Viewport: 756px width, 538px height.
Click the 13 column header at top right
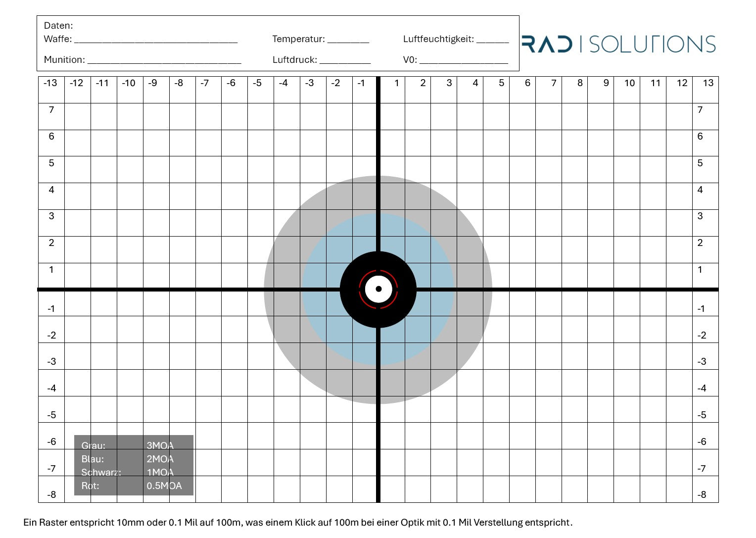pyautogui.click(x=708, y=83)
